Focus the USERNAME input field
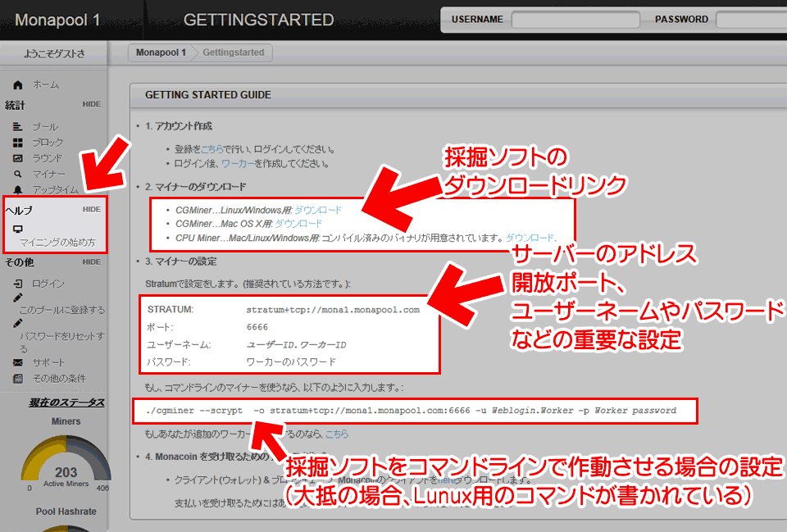This screenshot has width=787, height=532. [x=575, y=20]
